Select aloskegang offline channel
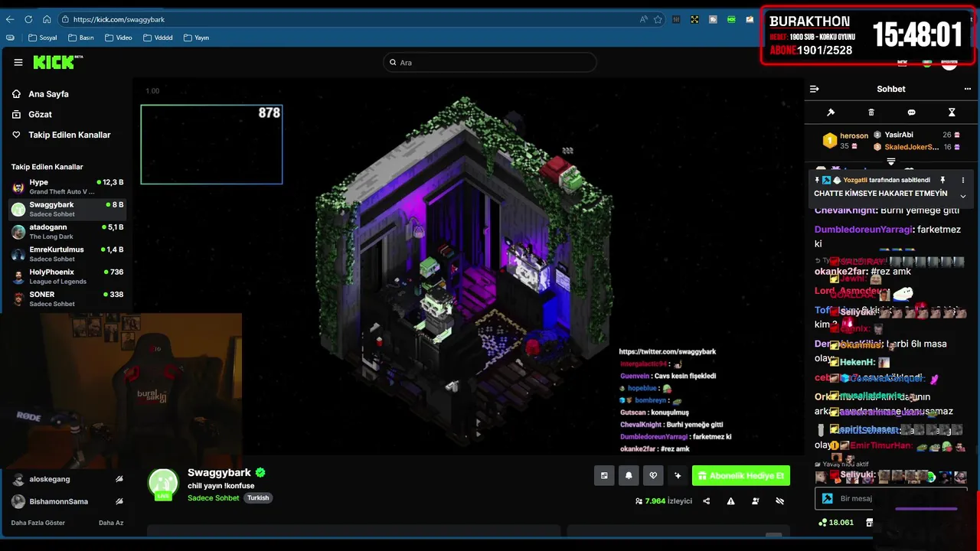This screenshot has width=980, height=551. pyautogui.click(x=67, y=479)
